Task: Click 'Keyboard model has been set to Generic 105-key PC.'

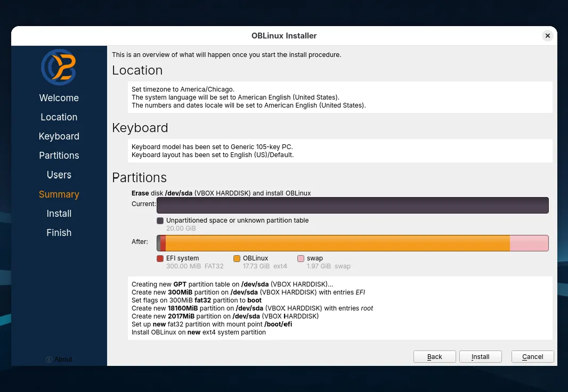Action: tap(212, 146)
